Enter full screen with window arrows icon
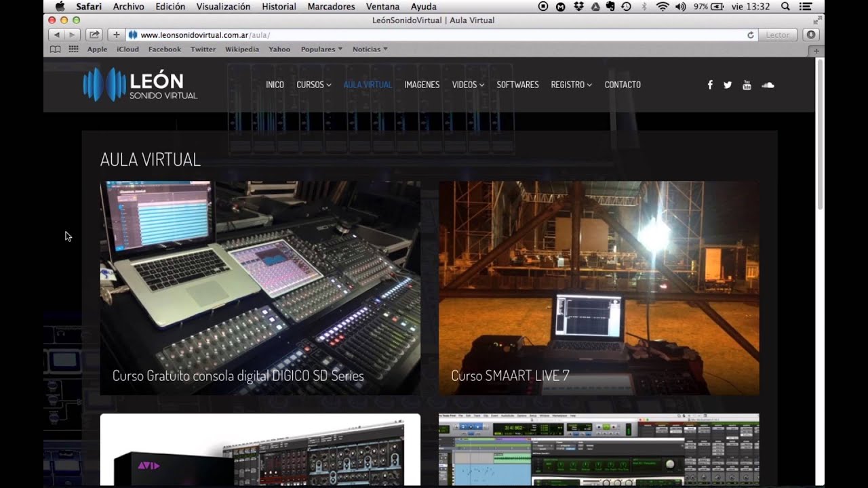 (818, 20)
